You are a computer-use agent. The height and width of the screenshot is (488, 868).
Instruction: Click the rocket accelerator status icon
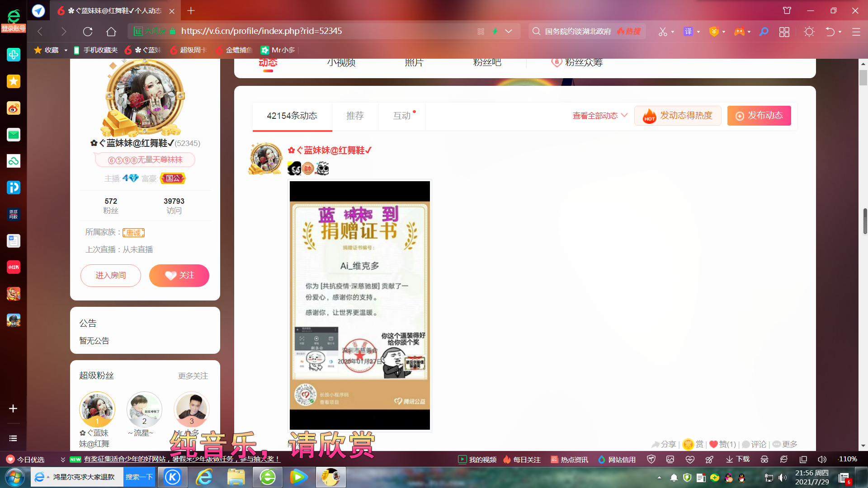click(x=709, y=459)
